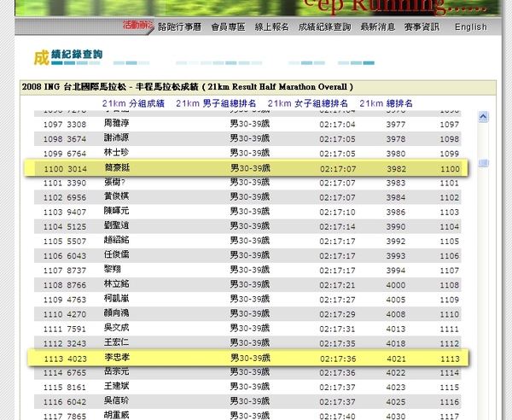Click runner name 周雅淳 in row 1097
This screenshot has height=420, width=512.
117,123
